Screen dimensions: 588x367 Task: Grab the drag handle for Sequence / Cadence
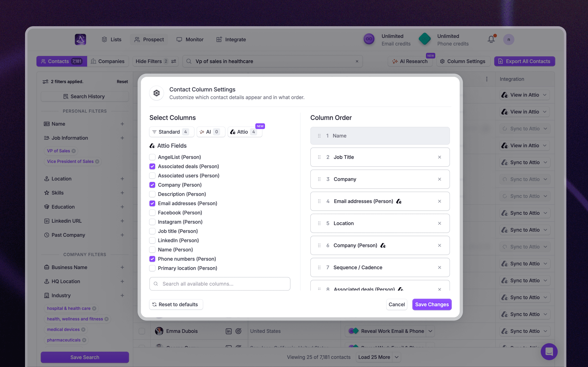(x=319, y=268)
